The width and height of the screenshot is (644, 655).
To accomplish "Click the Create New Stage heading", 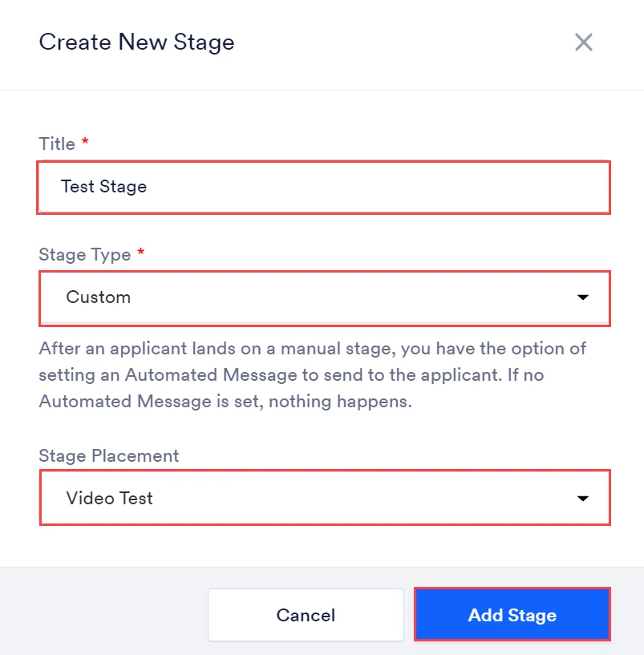I will (x=136, y=42).
